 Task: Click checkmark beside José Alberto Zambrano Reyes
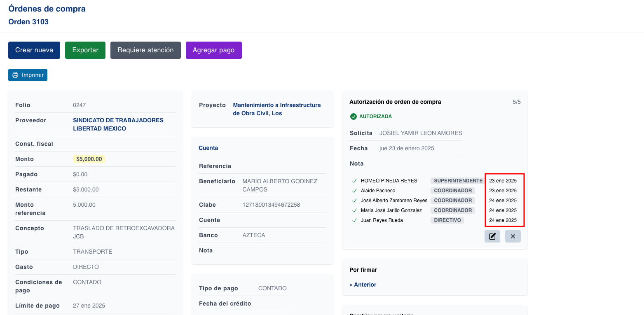[x=354, y=201]
